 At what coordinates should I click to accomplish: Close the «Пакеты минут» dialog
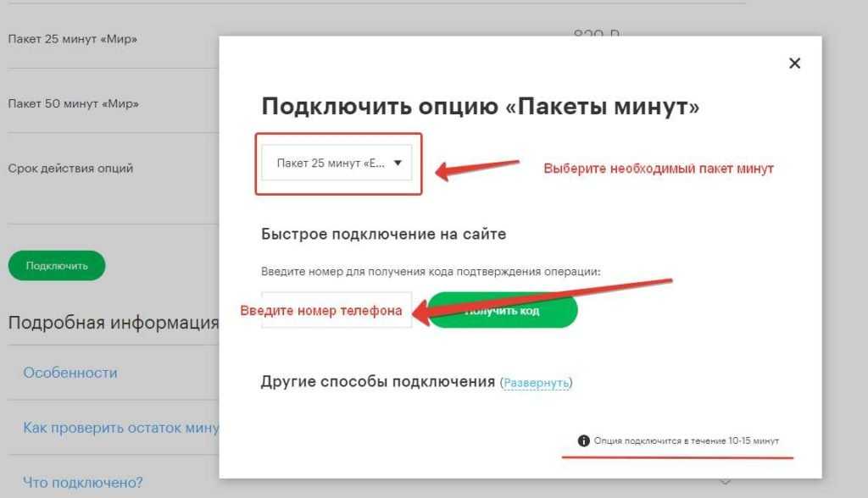coord(794,64)
